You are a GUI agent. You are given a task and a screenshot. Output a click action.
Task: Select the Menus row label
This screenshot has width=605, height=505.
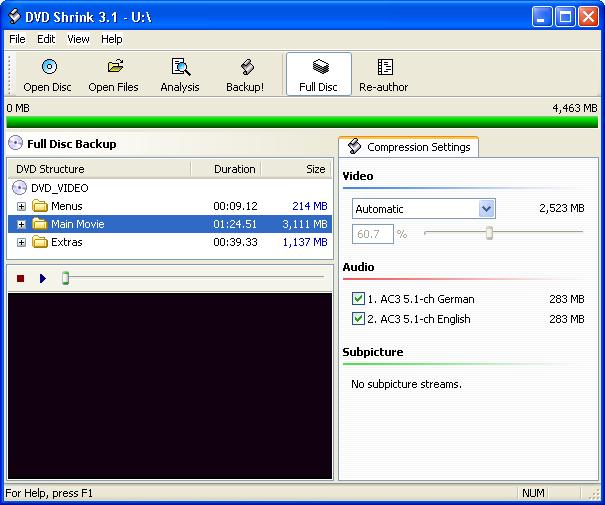click(x=67, y=206)
